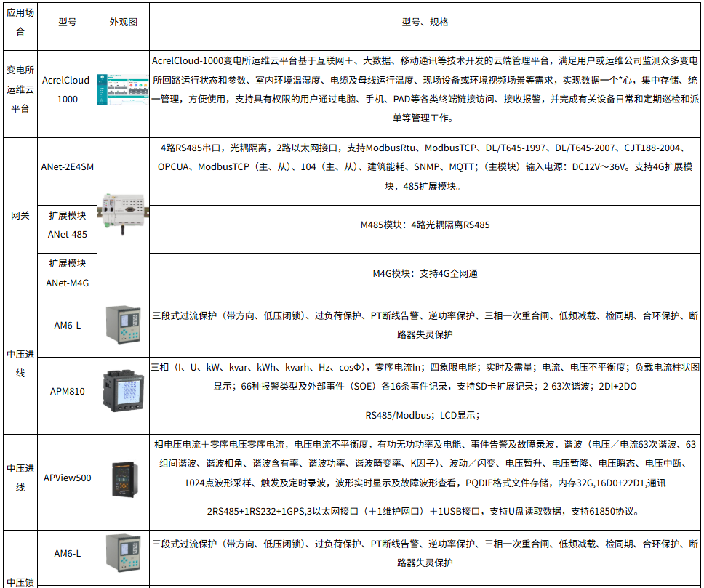This screenshot has height=588, width=704.
Task: Click the AcrelCloud-1000 platform screenshot image
Action: tap(123, 91)
